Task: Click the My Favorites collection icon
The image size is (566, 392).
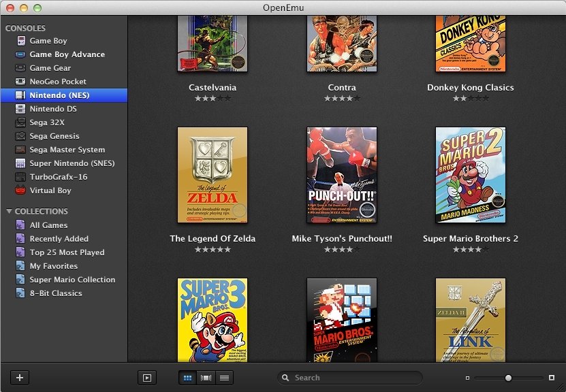Action: click(x=20, y=266)
